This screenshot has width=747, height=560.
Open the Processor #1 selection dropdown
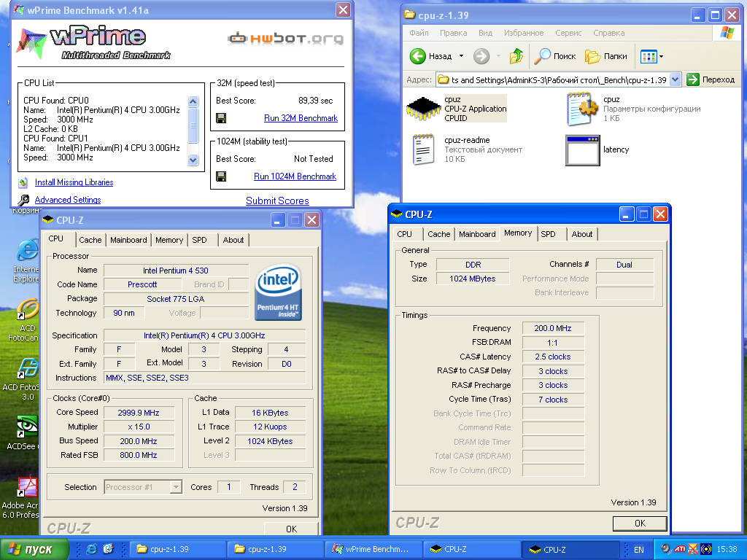(177, 487)
